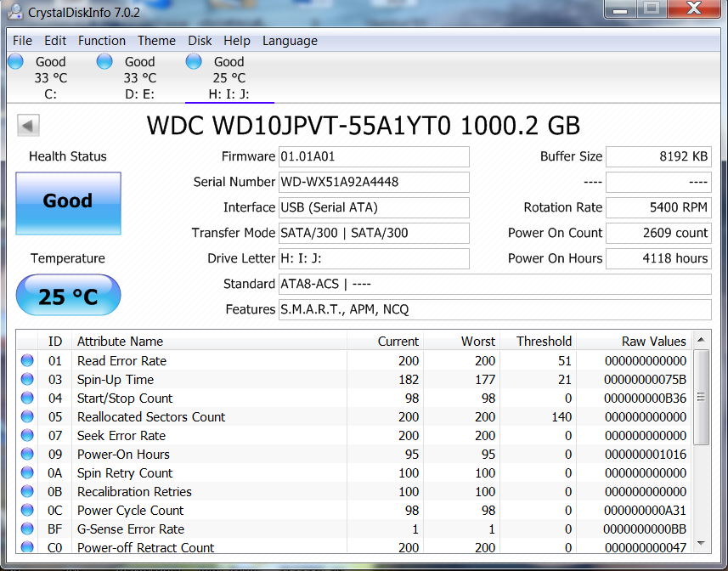Image resolution: width=728 pixels, height=571 pixels.
Task: Click the Drive Letter field
Action: click(x=374, y=258)
